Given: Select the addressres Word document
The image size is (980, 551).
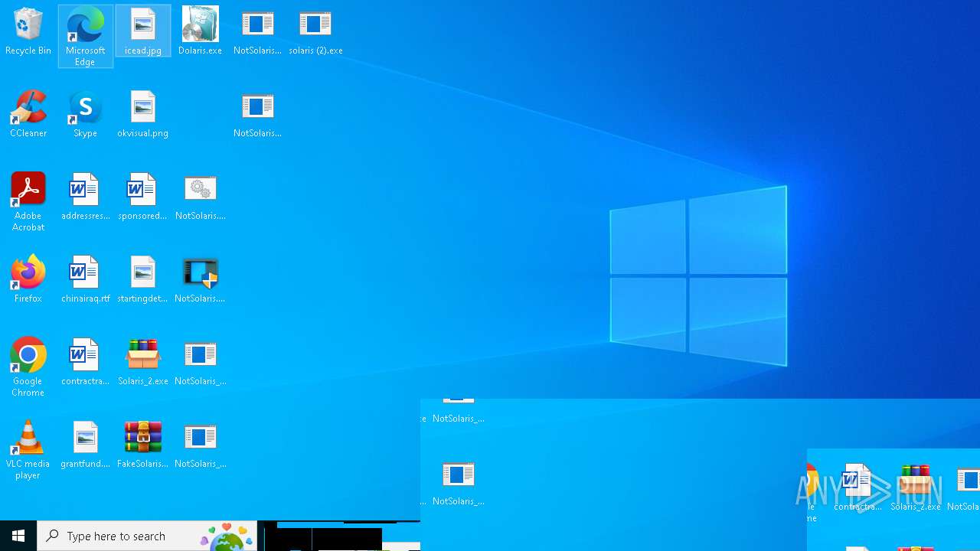Looking at the screenshot, I should [85, 197].
